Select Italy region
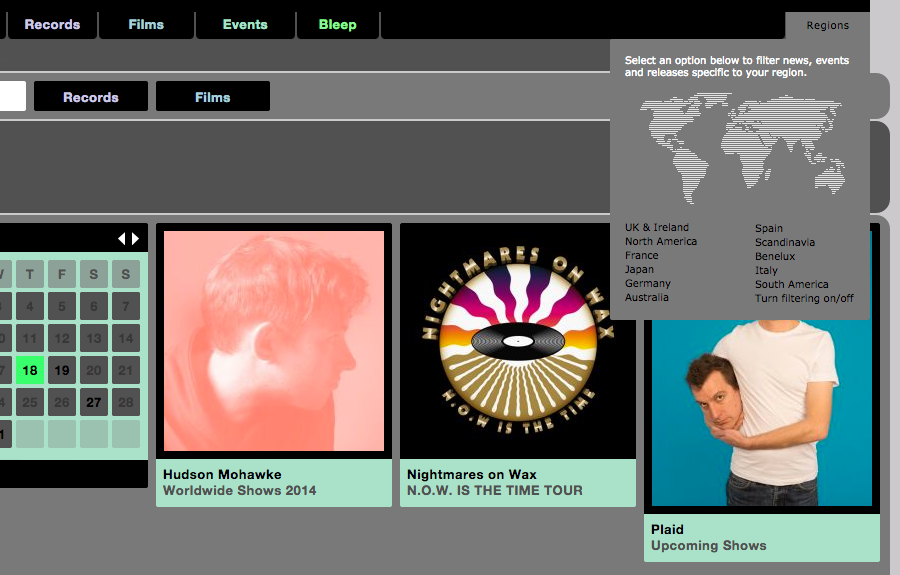This screenshot has height=575, width=900. pyautogui.click(x=766, y=270)
